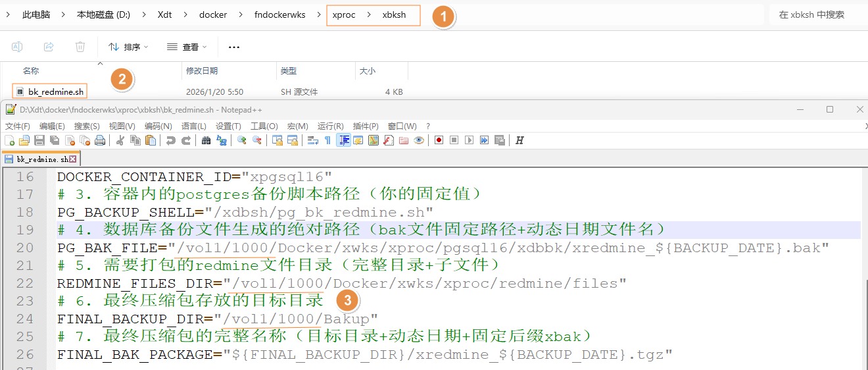Click the Explorer delete trash icon
Viewport: 868px width, 370px height.
[80, 47]
